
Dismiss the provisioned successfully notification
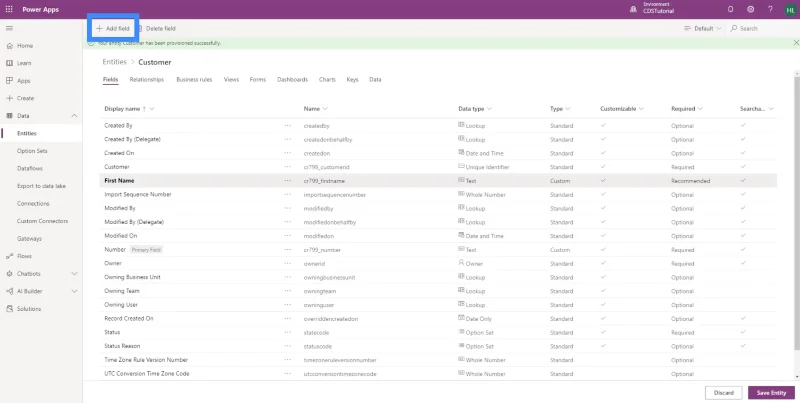coord(795,43)
